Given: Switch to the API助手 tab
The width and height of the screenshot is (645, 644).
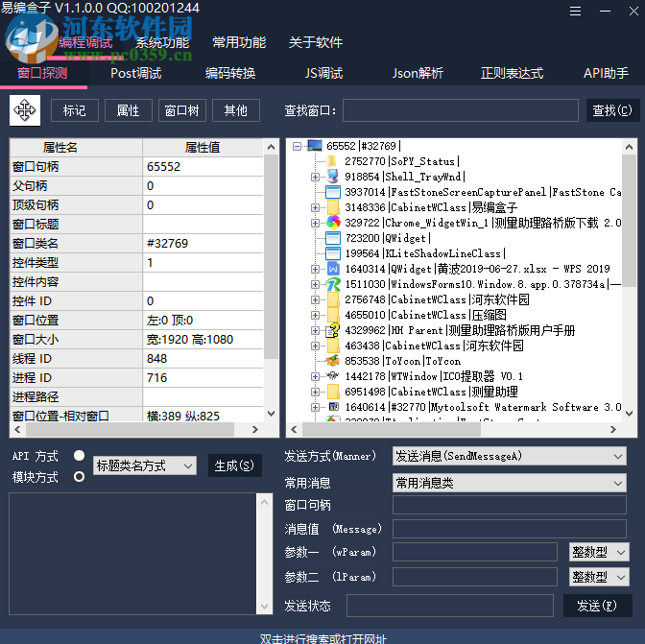Looking at the screenshot, I should click(606, 73).
